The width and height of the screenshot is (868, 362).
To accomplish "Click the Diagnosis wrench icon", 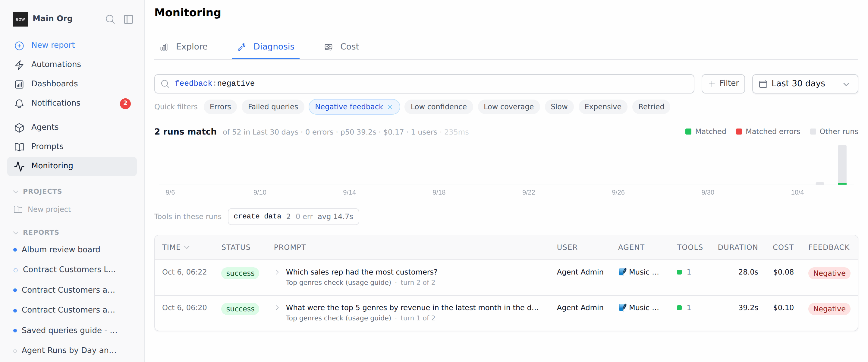I will pyautogui.click(x=242, y=47).
